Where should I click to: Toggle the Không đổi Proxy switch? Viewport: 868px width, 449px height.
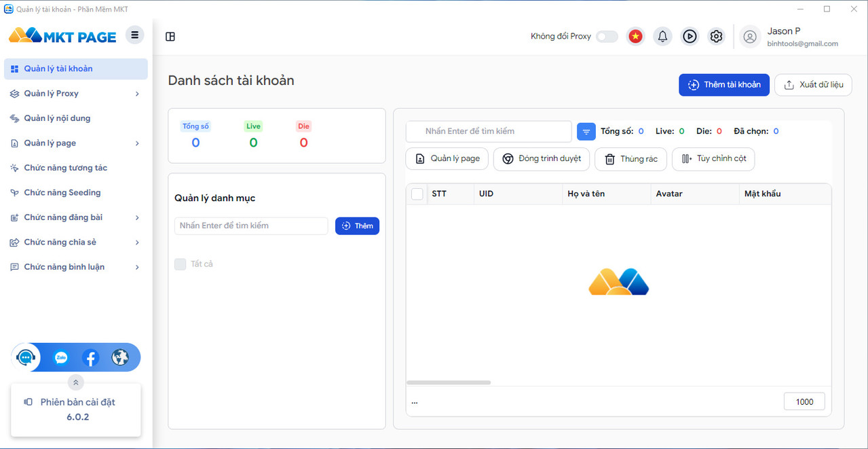[x=607, y=37]
